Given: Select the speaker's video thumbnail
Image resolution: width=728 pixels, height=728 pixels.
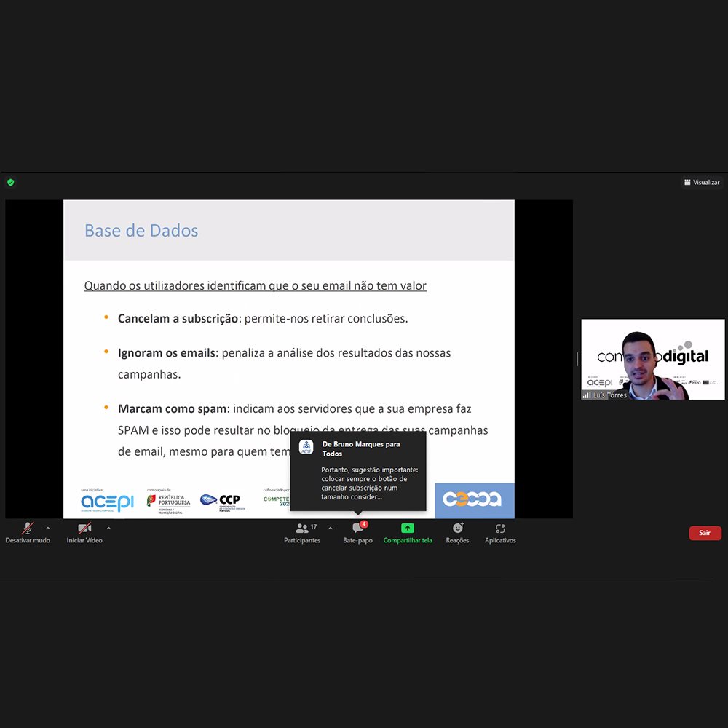Looking at the screenshot, I should tap(652, 358).
